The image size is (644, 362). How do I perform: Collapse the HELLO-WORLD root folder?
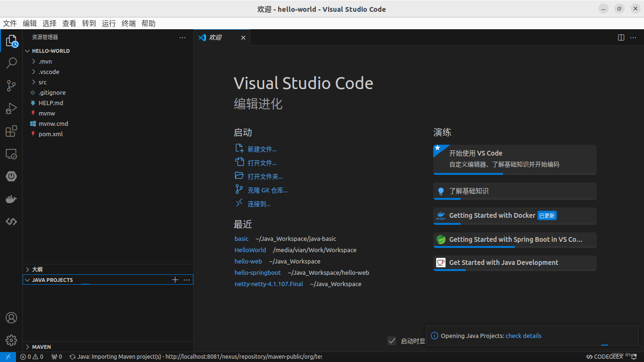[x=107, y=51]
